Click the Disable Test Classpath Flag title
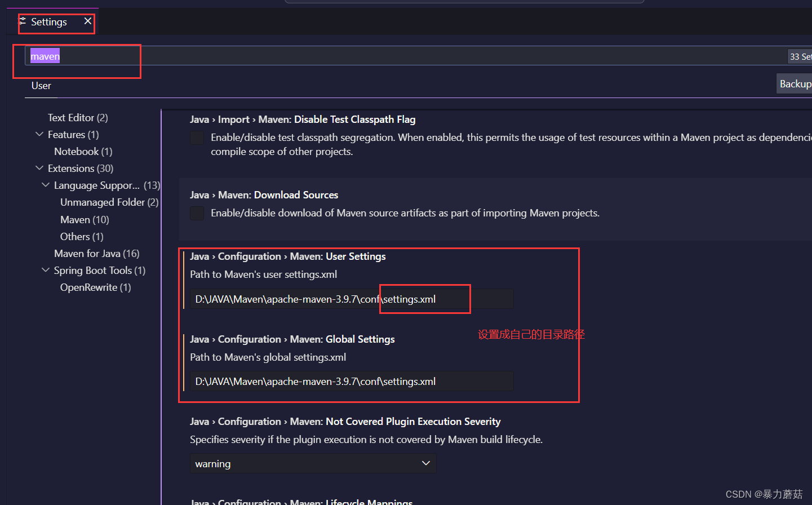 (x=303, y=119)
